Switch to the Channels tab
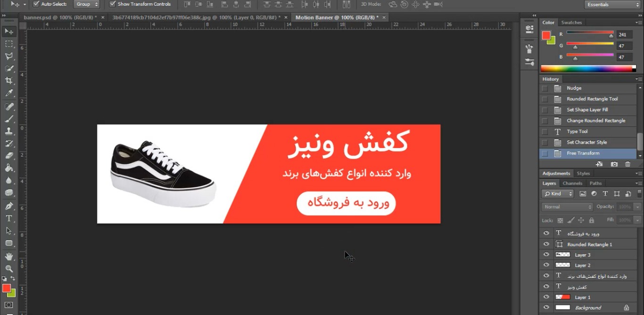644x315 pixels. click(572, 183)
